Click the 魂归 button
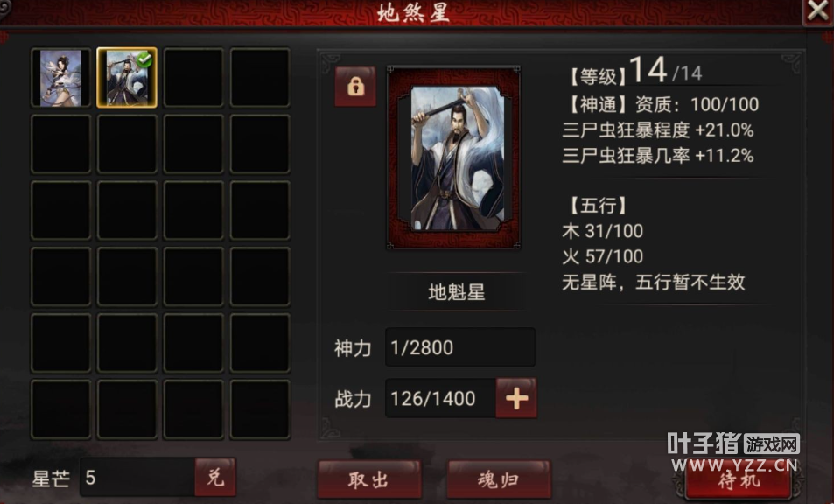The width and height of the screenshot is (834, 504). 498,479
